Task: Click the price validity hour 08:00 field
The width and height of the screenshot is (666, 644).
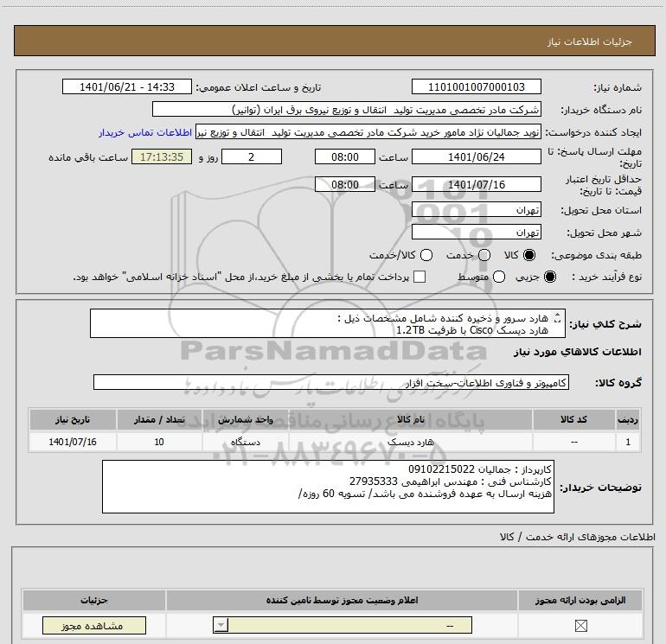Action: [345, 184]
